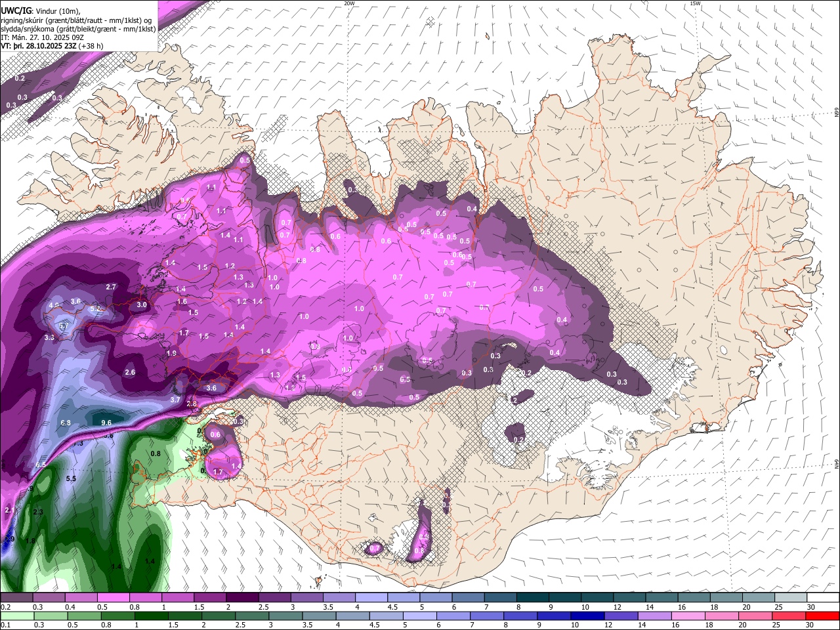Viewport: 840px width, 630px height.
Task: Select the deep blue 10–12 rain legend swatch
Action: [586, 616]
